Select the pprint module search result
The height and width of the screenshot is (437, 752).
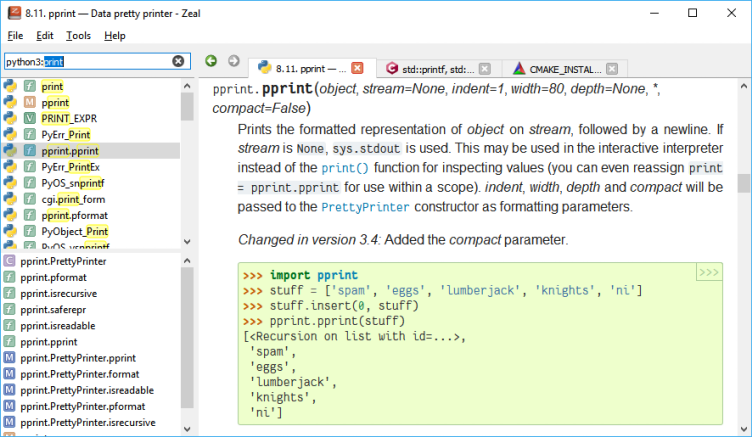coord(55,102)
